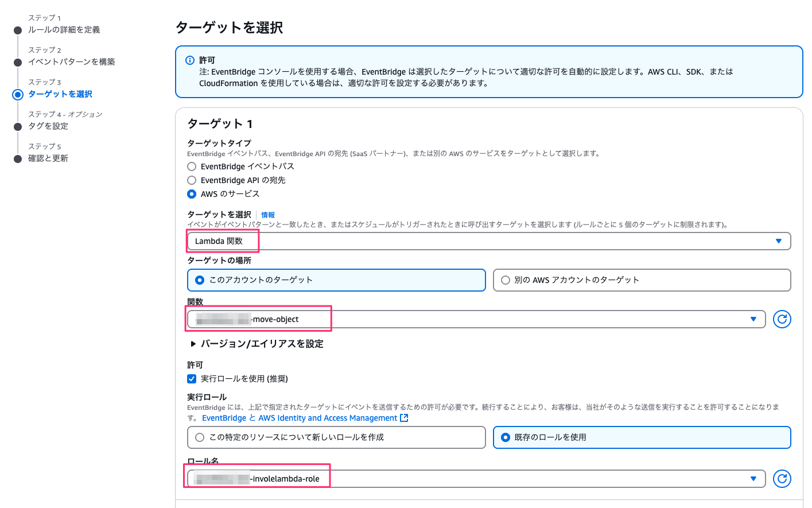Screen dimensions: 812x508
Task: Click the external link icon beside IAM link
Action: pos(404,418)
